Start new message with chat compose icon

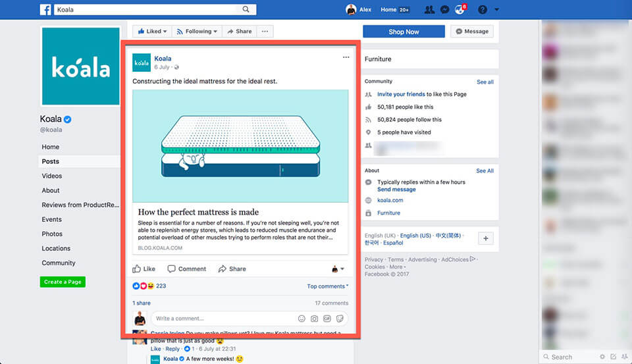[613, 357]
